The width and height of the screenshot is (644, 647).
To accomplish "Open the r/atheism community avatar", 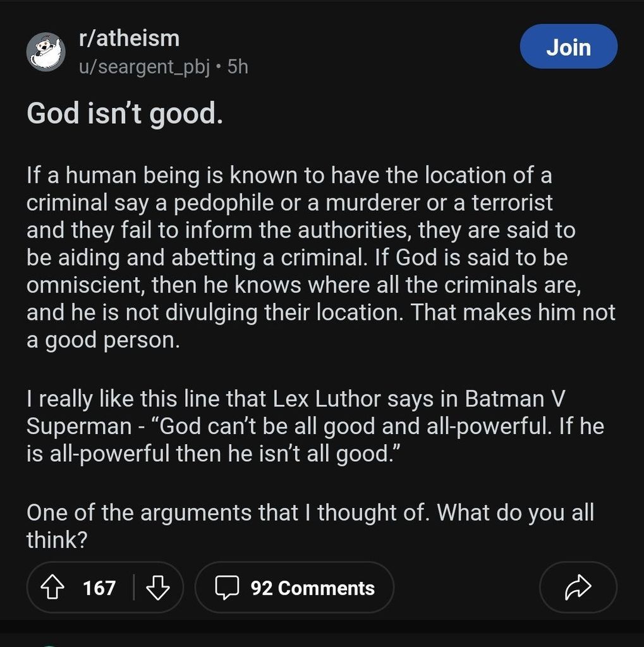I will click(46, 52).
